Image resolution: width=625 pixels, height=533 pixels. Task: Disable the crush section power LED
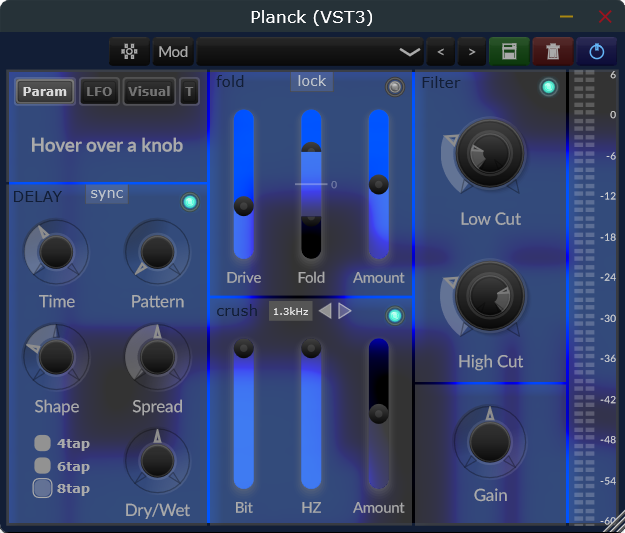[395, 316]
